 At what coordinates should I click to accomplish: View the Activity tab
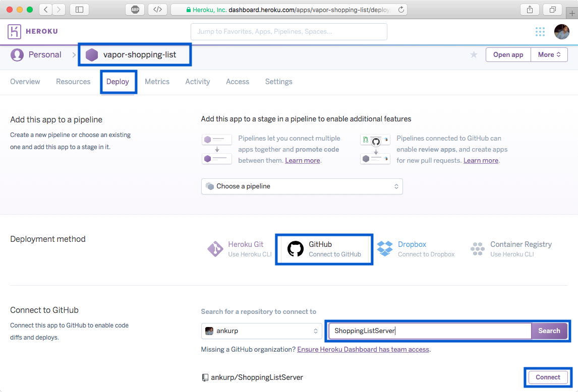click(x=198, y=82)
